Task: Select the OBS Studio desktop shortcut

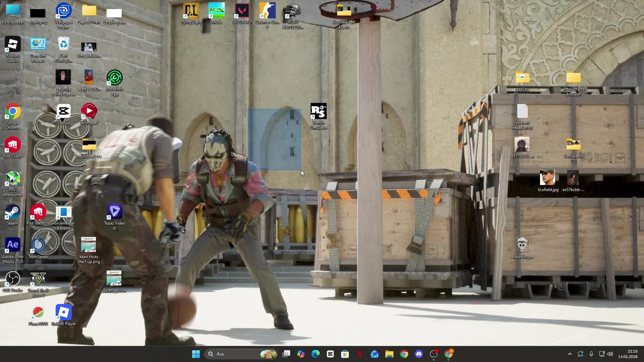Action: click(13, 283)
